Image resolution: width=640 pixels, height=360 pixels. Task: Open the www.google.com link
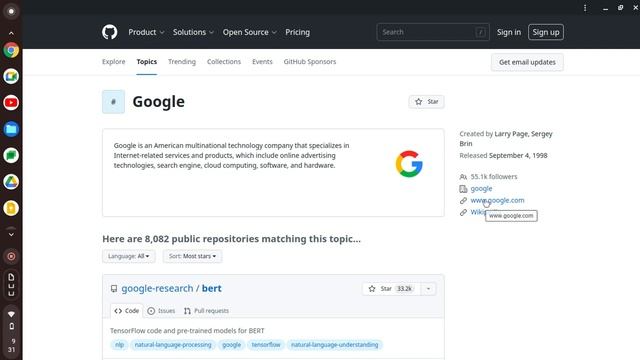point(497,200)
